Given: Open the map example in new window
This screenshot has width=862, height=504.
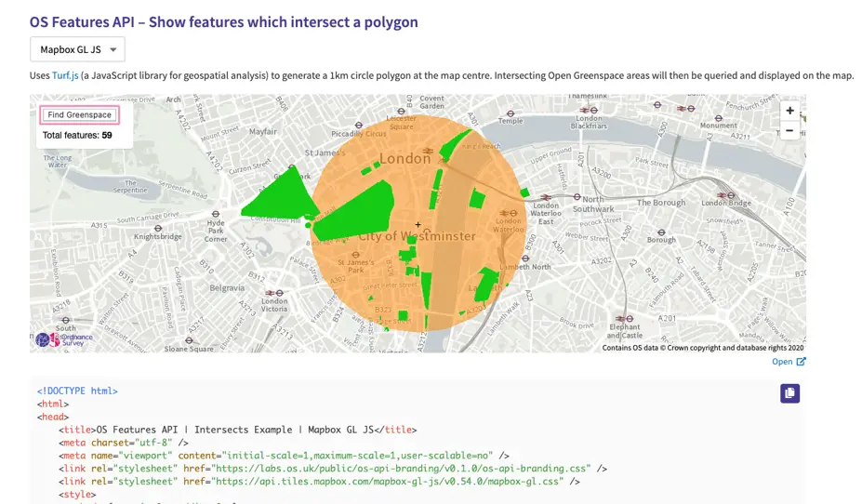Looking at the screenshot, I should point(789,362).
